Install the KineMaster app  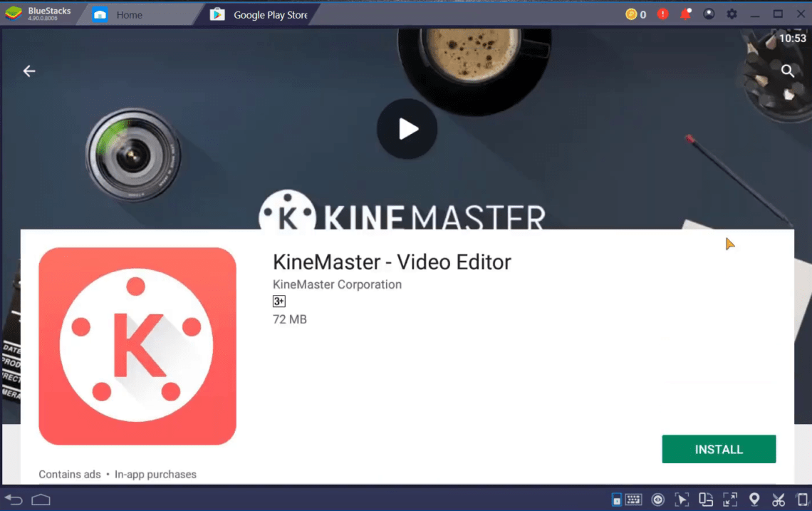click(719, 449)
